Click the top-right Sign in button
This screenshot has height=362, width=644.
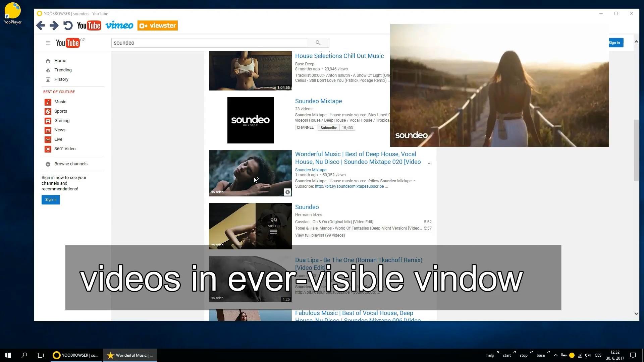click(x=616, y=43)
